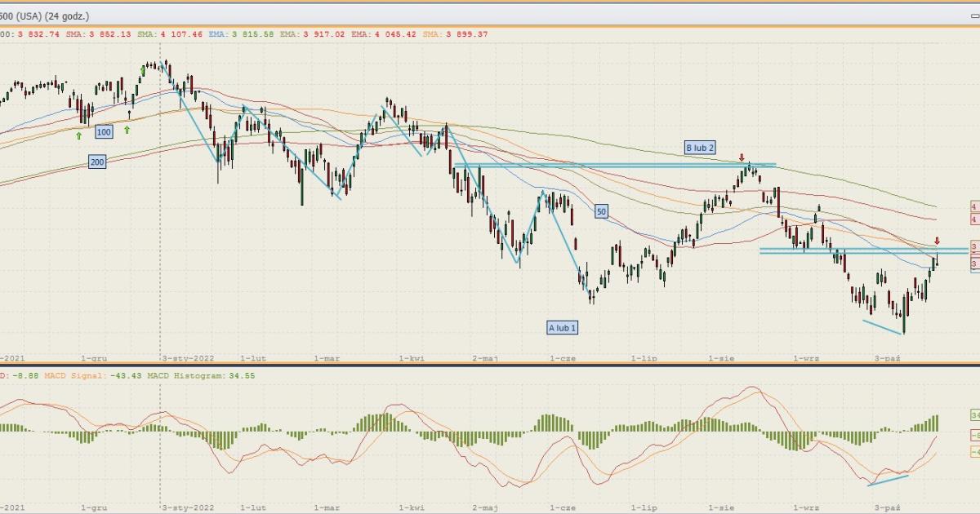980x514 pixels.
Task: Select the '200' moving average label box
Action: click(x=97, y=162)
